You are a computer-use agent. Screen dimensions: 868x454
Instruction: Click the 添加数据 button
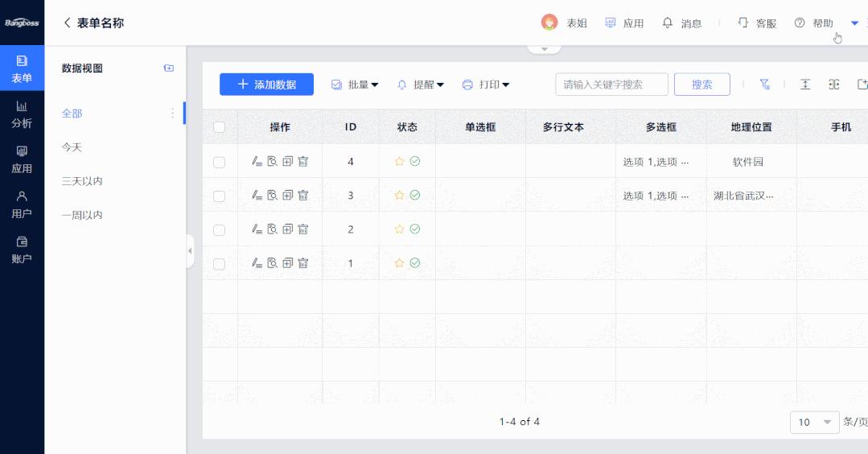(267, 85)
